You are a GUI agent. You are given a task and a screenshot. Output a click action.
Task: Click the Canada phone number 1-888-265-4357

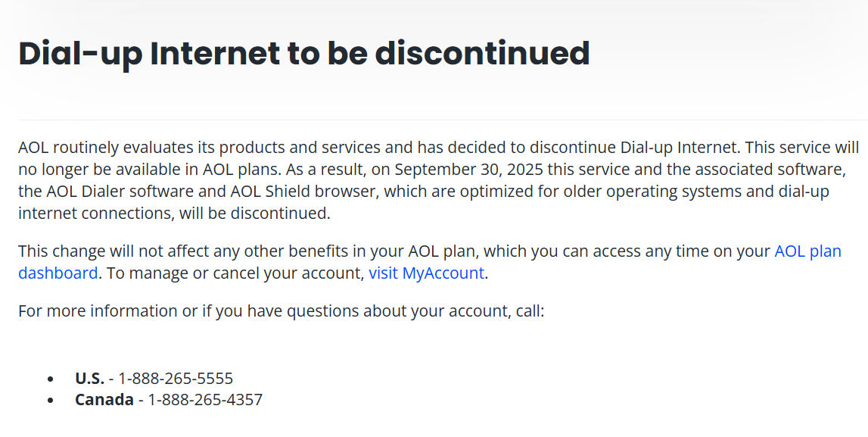click(204, 400)
